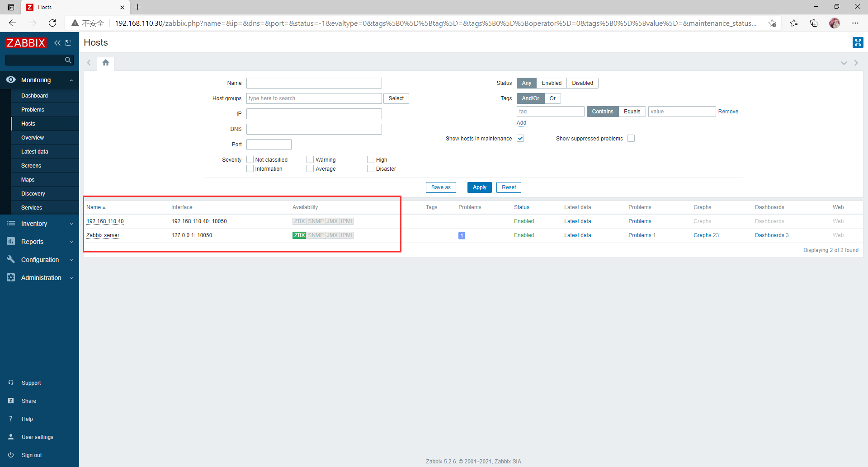Screen dimensions: 868x467
Task: Select Disabled status filter
Action: [x=582, y=83]
